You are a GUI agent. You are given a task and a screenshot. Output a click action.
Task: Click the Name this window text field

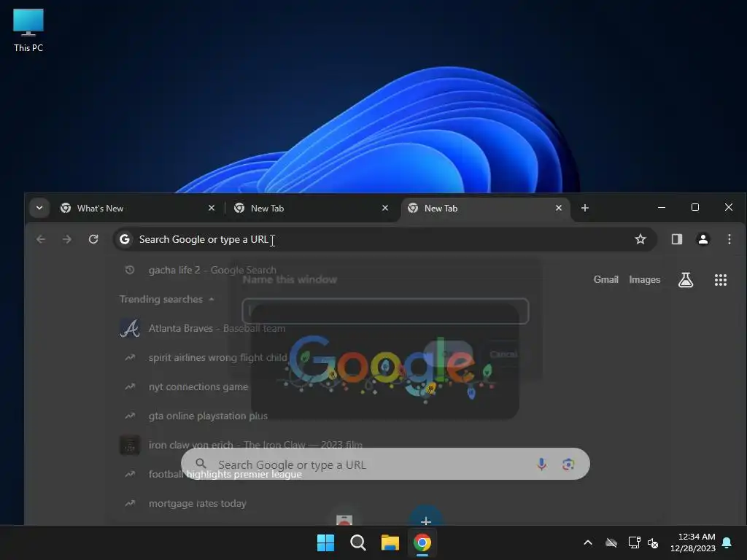385,311
